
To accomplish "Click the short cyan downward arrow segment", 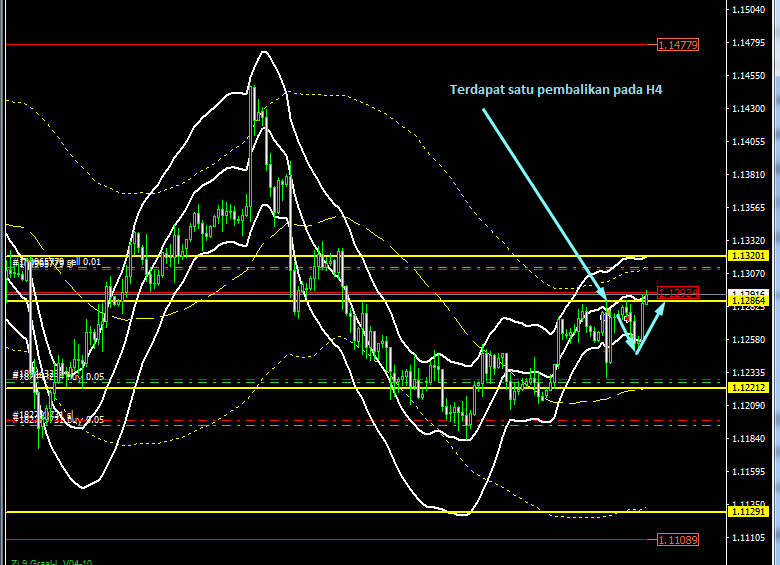I will [x=624, y=331].
